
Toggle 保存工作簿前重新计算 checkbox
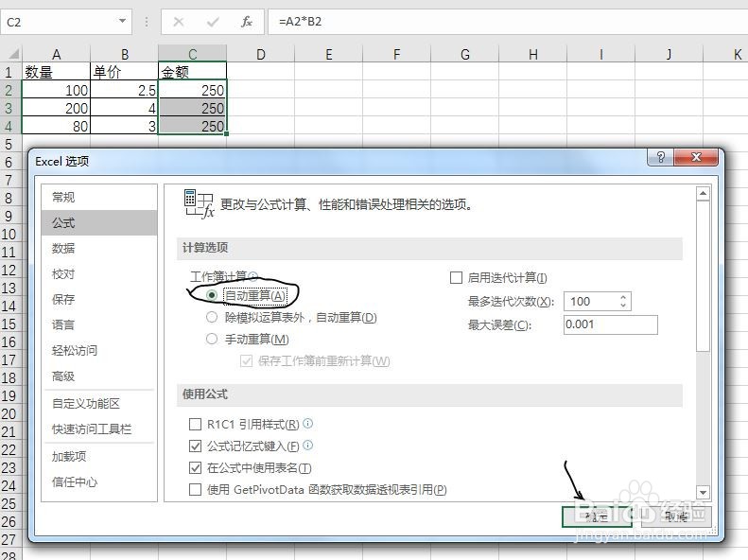tap(246, 360)
